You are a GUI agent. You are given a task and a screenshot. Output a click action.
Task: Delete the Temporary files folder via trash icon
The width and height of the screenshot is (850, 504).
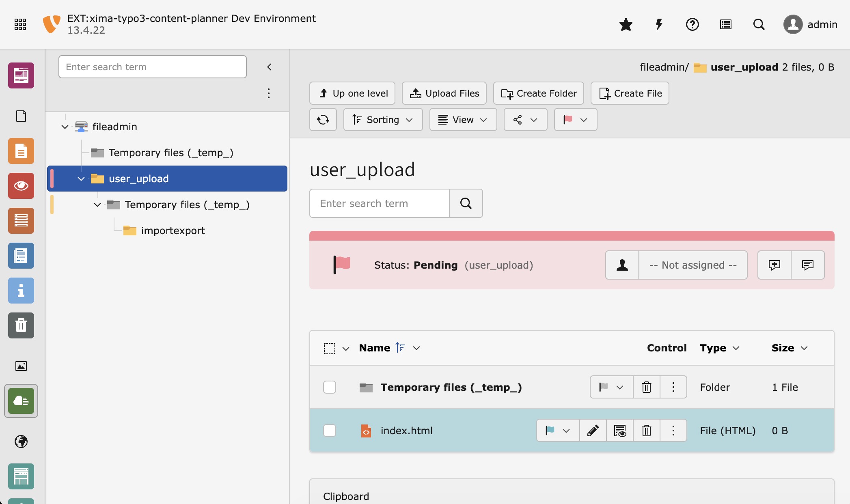[646, 387]
